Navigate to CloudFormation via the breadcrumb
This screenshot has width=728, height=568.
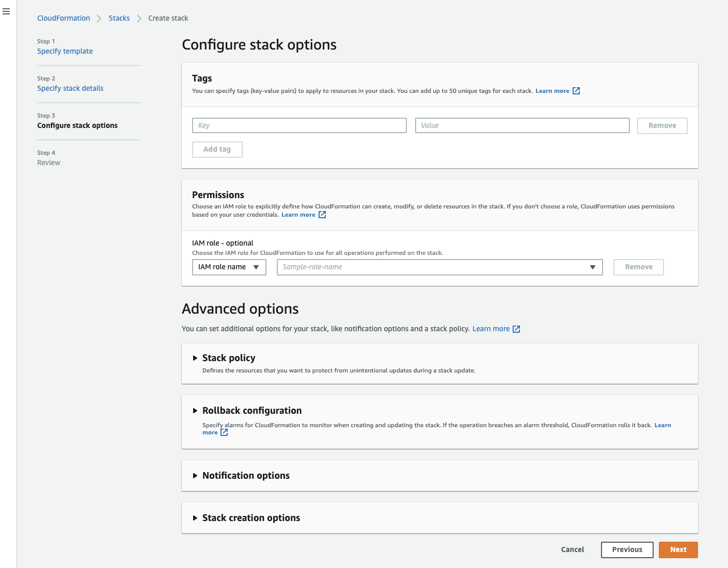pyautogui.click(x=63, y=18)
